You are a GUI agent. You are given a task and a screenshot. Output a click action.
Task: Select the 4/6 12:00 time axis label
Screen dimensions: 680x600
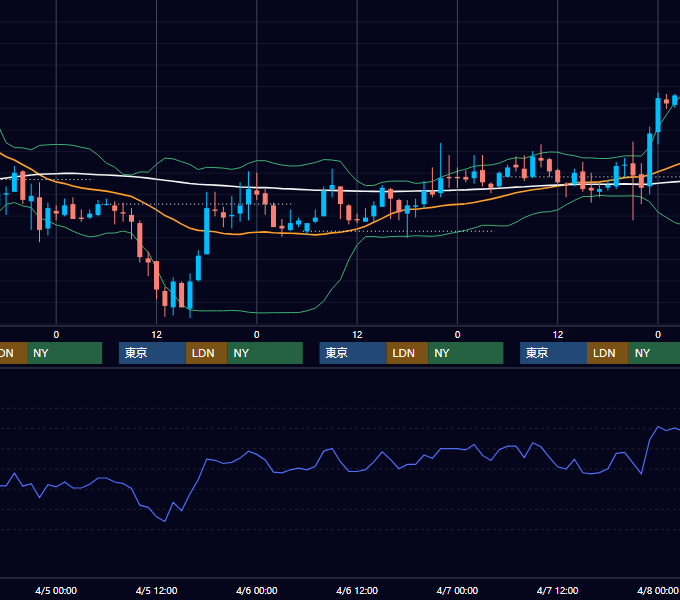pyautogui.click(x=357, y=590)
